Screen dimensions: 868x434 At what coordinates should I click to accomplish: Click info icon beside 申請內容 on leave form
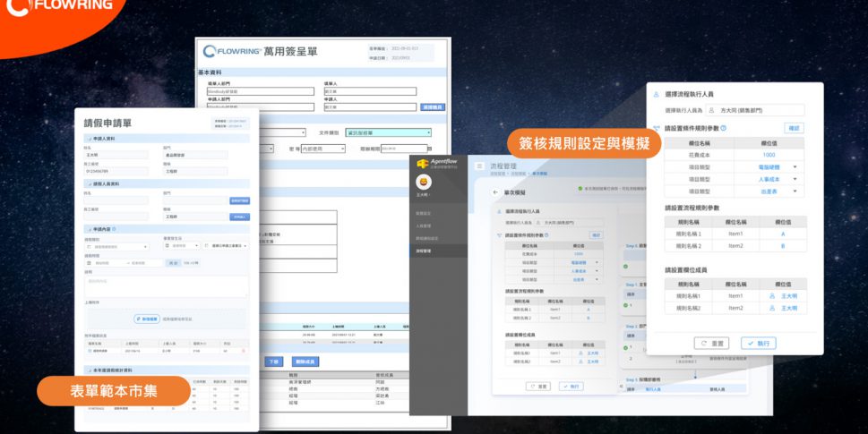click(114, 229)
